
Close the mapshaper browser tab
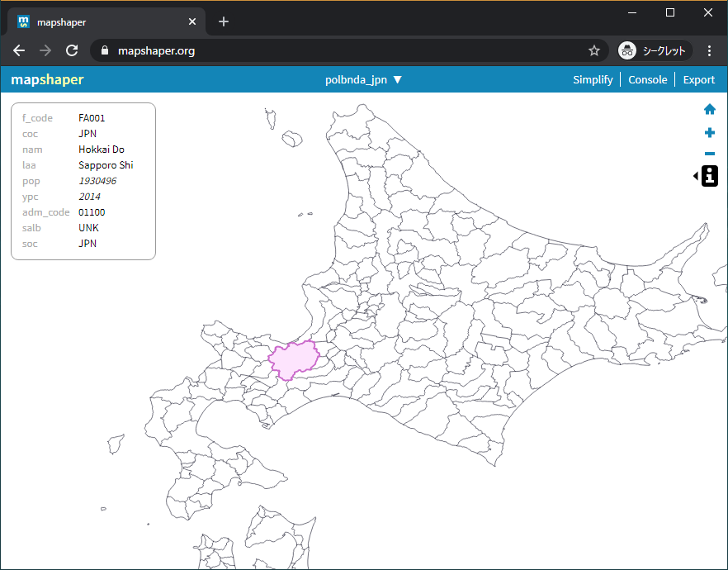tap(192, 21)
